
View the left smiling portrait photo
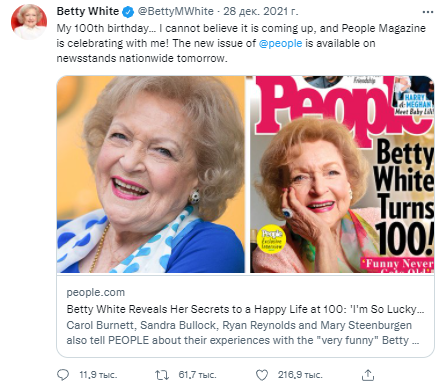pyautogui.click(x=151, y=174)
